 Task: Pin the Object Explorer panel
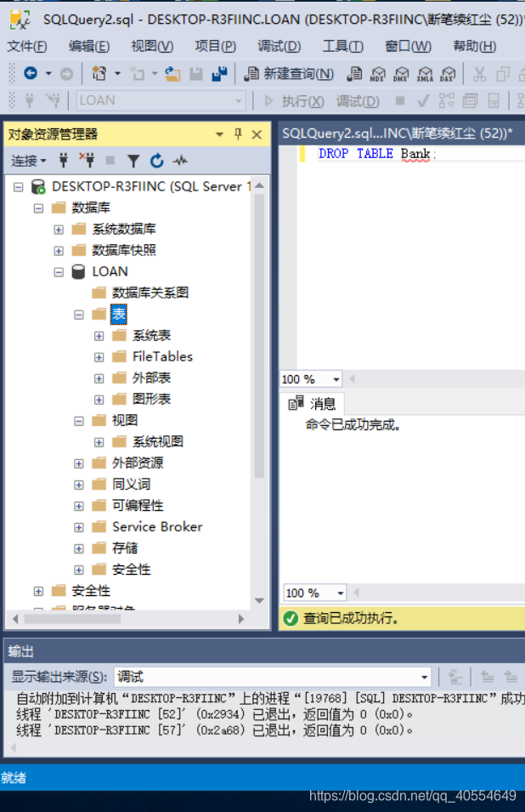(x=238, y=134)
